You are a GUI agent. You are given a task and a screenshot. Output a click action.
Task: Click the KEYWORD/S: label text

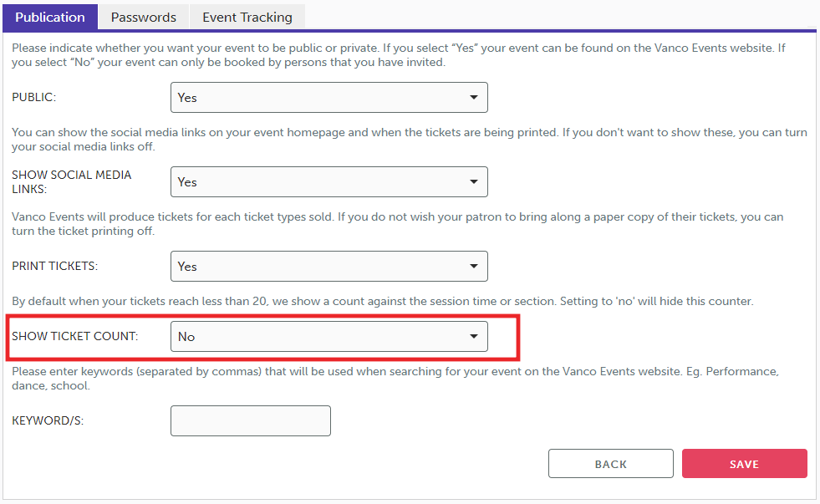pyautogui.click(x=48, y=421)
